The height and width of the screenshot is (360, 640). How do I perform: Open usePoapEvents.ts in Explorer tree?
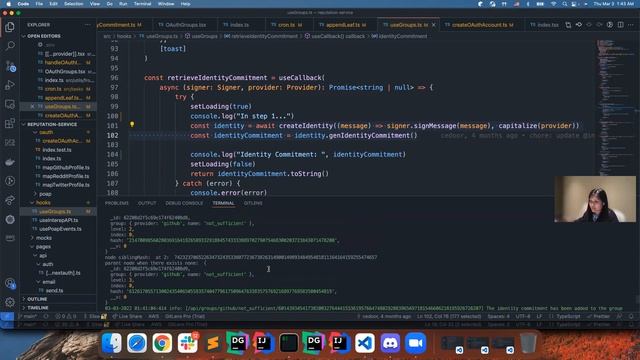pyautogui.click(x=60, y=229)
